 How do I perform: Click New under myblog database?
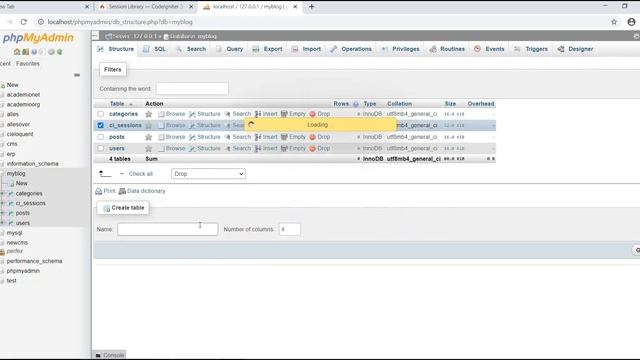tap(21, 184)
